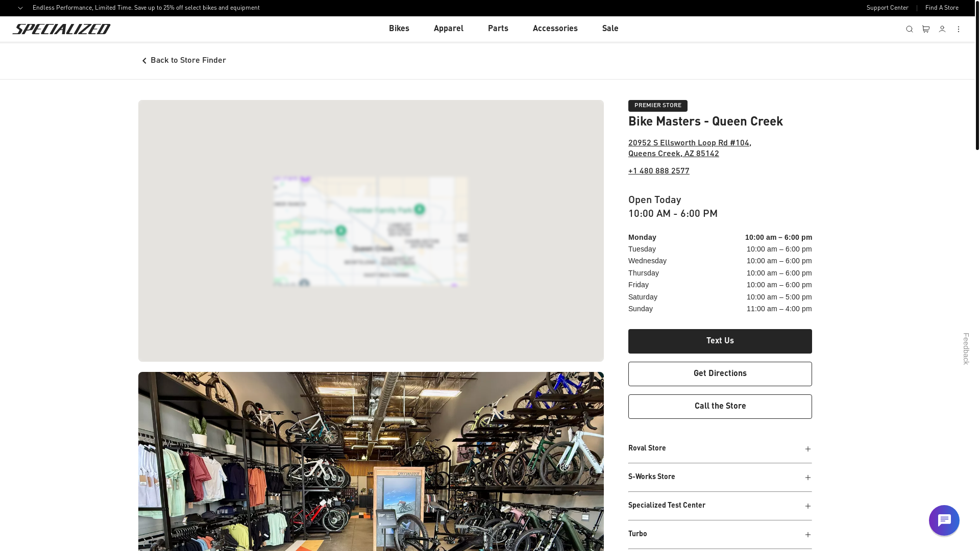980x551 pixels.
Task: Open the Sale menu
Action: tap(610, 29)
